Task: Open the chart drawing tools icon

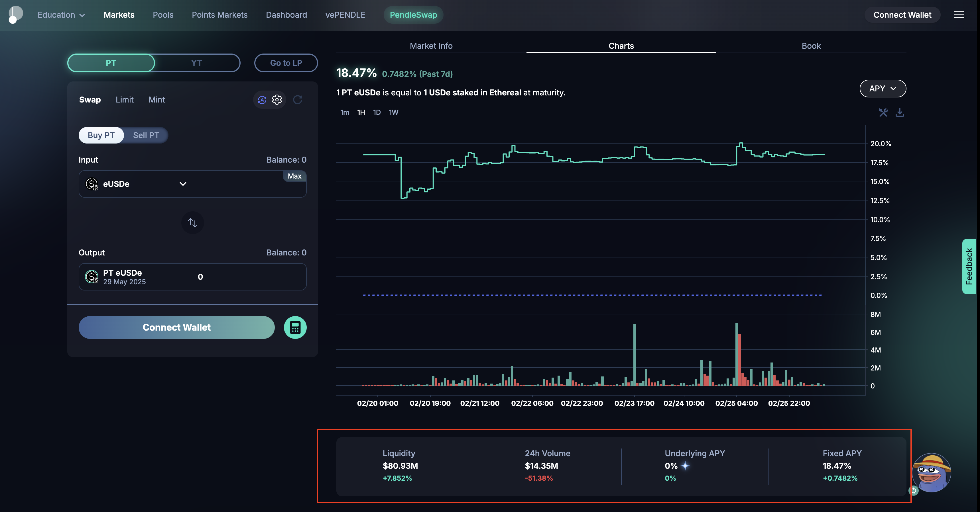Action: click(883, 112)
